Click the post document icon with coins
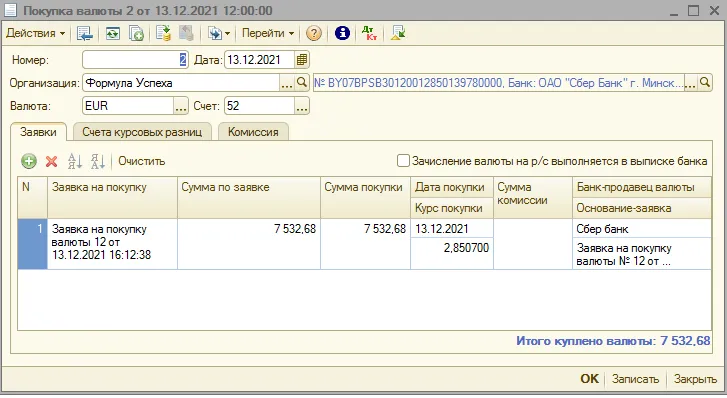Viewport: 727px width, 398px height. (163, 33)
